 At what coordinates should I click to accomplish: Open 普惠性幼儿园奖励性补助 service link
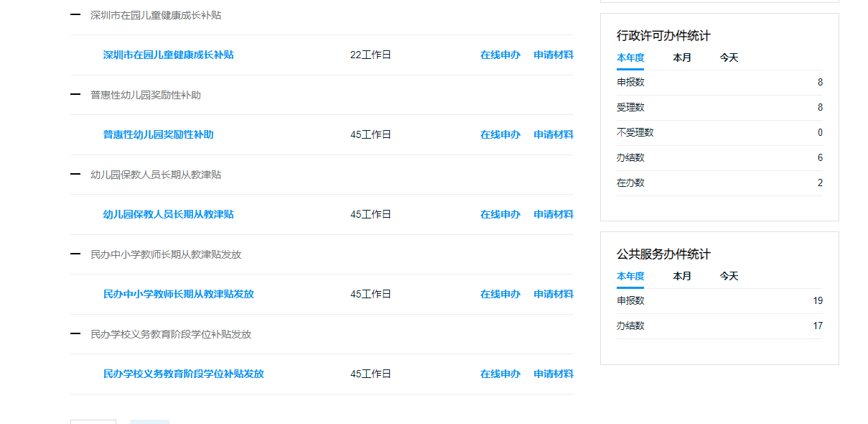click(x=158, y=135)
